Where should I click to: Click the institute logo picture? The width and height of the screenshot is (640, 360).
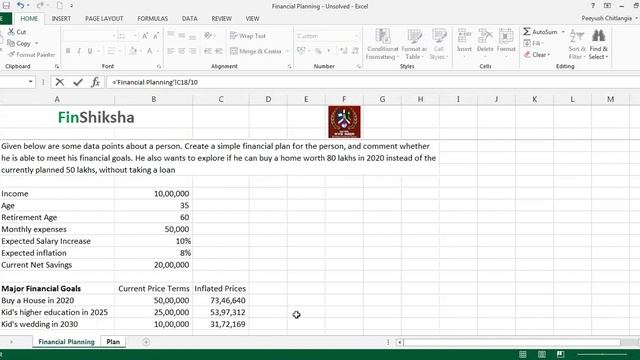[x=344, y=122]
